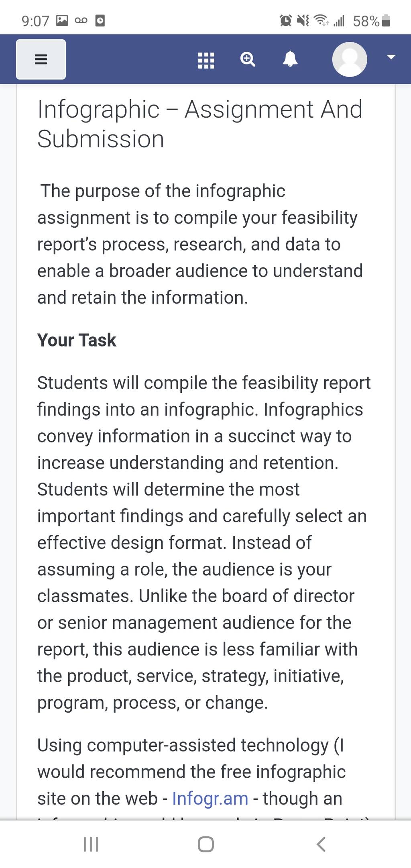Open the hamburger side menu button
This screenshot has width=411, height=868.
[x=41, y=59]
